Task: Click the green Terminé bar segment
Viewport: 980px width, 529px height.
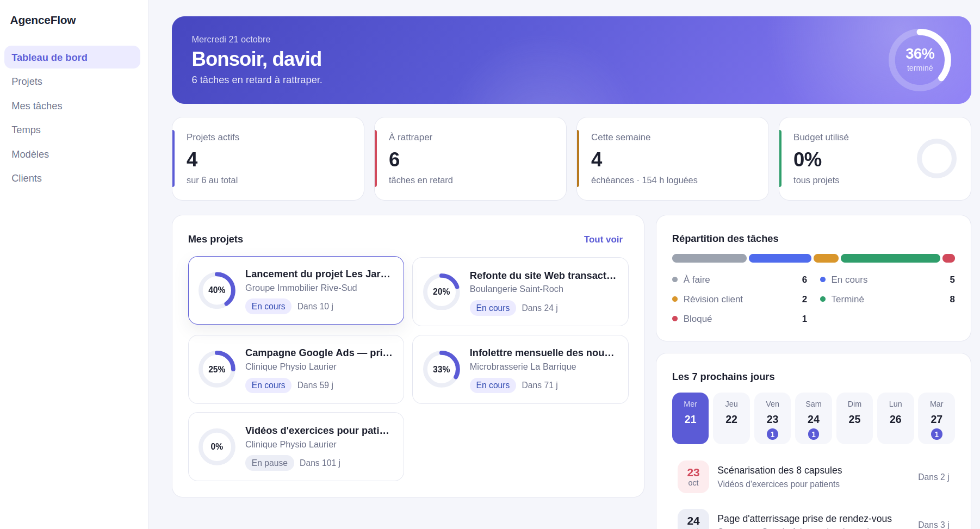Action: point(890,258)
